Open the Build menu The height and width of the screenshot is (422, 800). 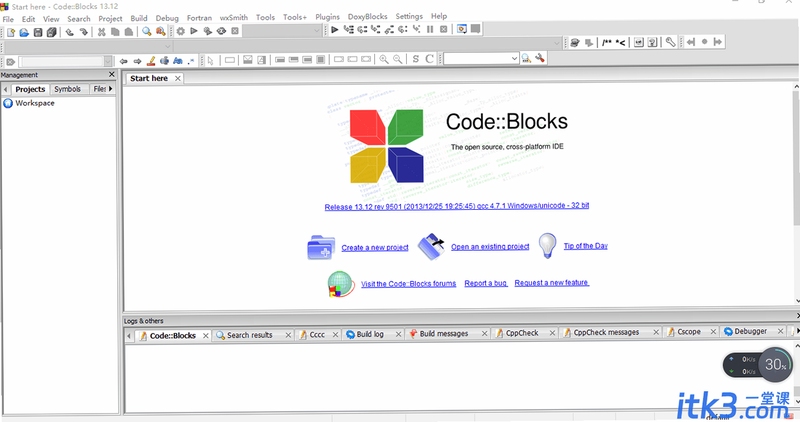coord(139,18)
